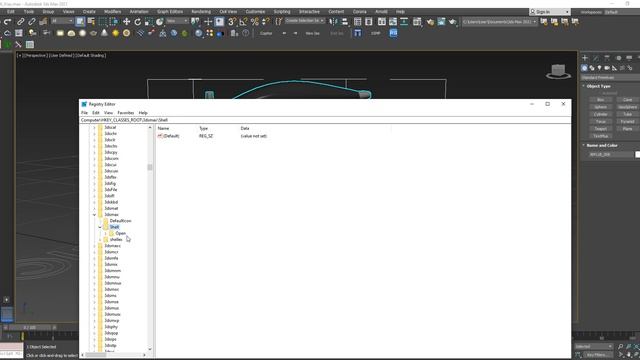Screen dimensions: 640x360
Task: Open the Layer Explorer icon
Action: (x=369, y=22)
